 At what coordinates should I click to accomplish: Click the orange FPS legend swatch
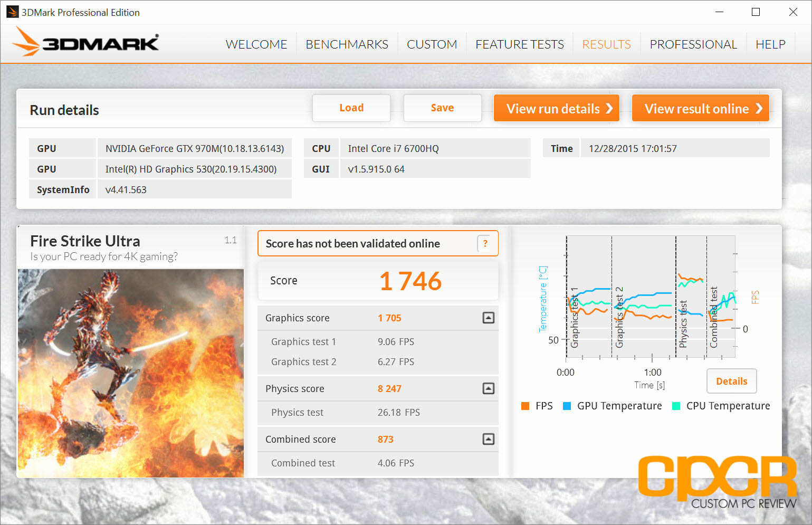pos(525,406)
